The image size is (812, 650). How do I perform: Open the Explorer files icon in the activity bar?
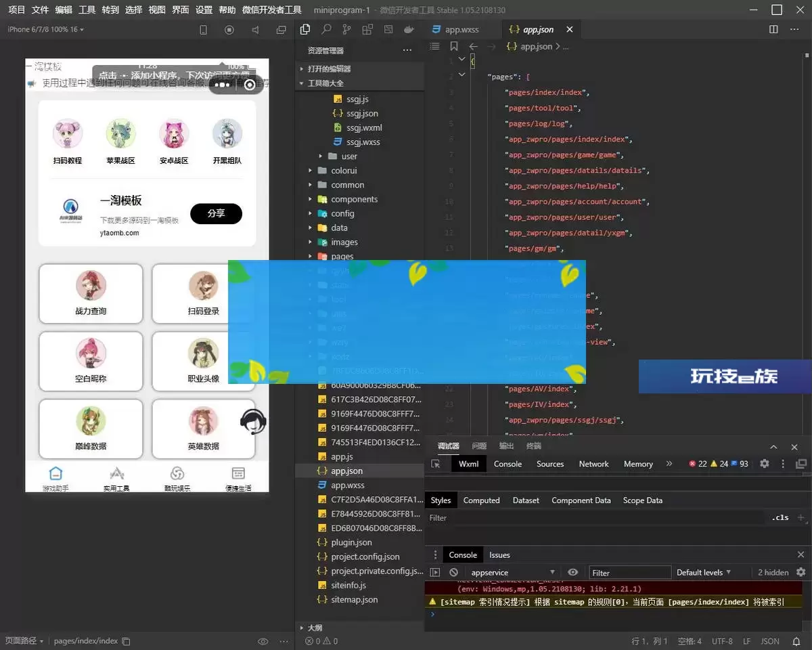pos(305,30)
